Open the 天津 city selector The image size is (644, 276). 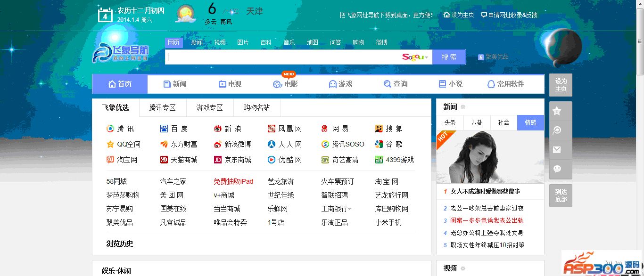[255, 11]
